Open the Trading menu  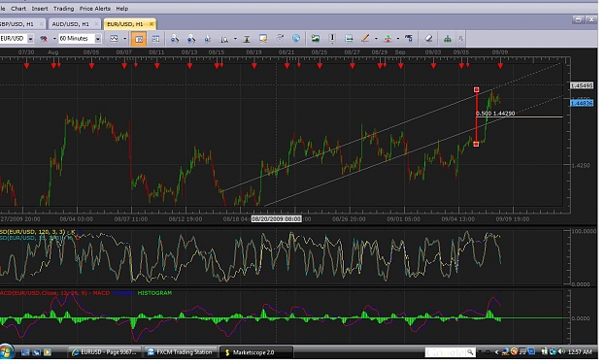[x=63, y=8]
